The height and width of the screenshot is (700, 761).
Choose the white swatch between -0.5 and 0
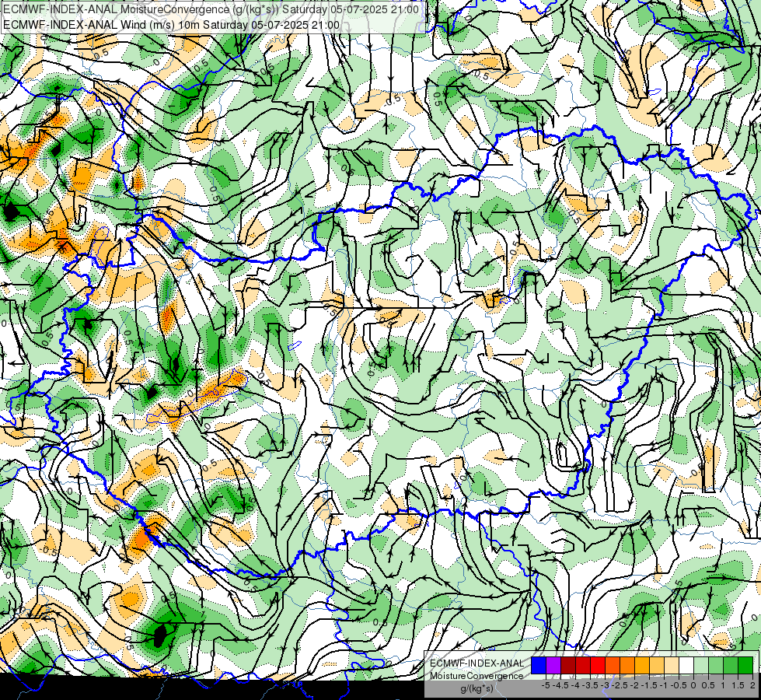click(686, 666)
